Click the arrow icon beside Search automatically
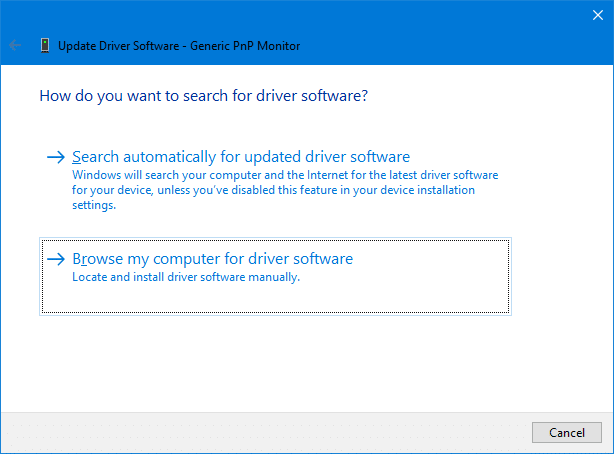The image size is (614, 454). pyautogui.click(x=56, y=157)
